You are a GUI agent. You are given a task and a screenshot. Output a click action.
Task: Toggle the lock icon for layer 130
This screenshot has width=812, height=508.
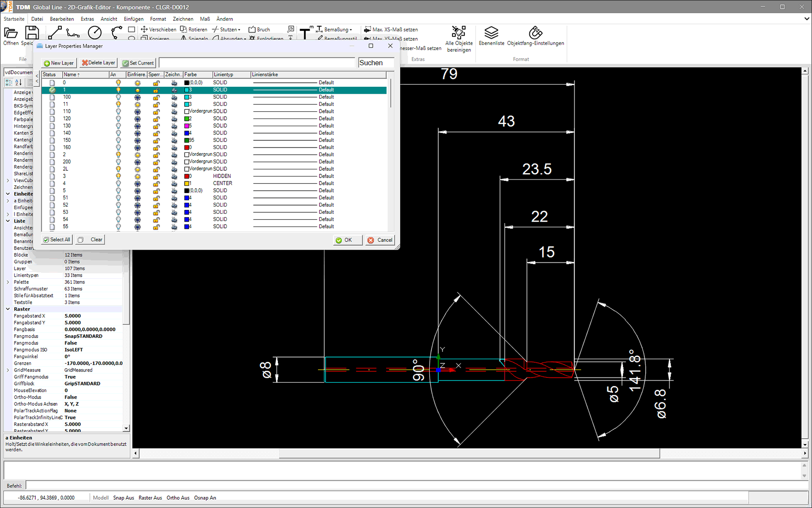(156, 126)
